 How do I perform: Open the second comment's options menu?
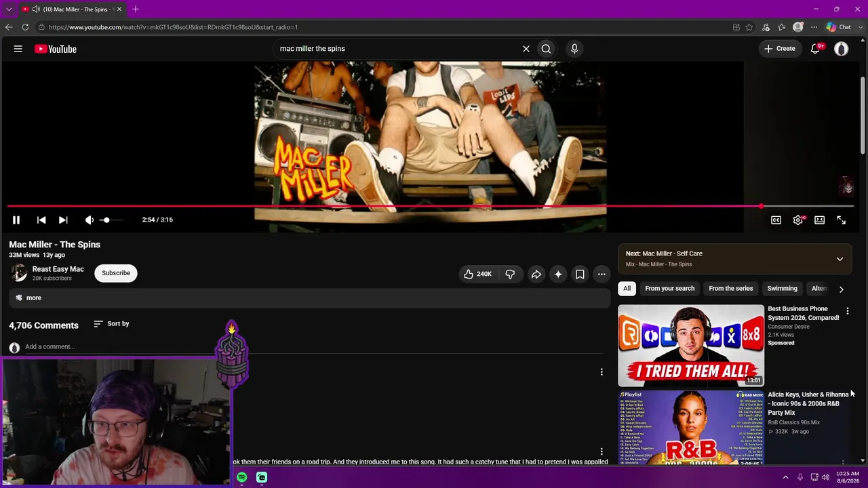coord(601,451)
